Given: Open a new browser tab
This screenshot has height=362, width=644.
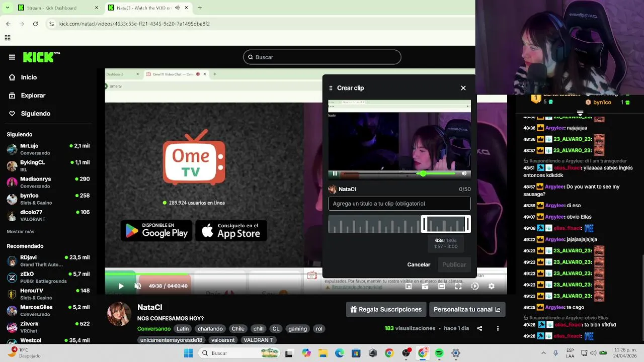Looking at the screenshot, I should point(200,8).
